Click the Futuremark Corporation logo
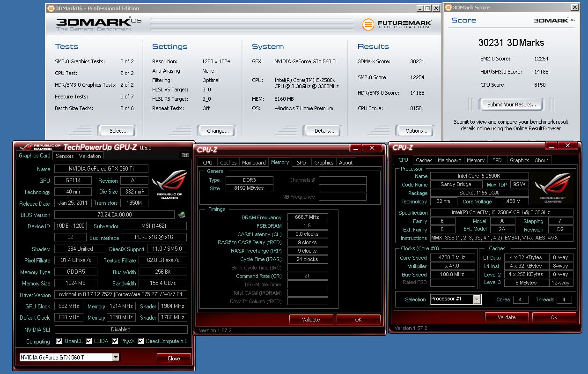Viewport: 588px width, 374px height. (x=397, y=24)
